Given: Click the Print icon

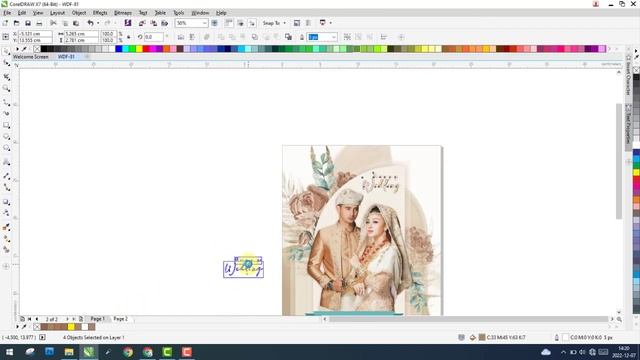Looking at the screenshot, I should pyautogui.click(x=39, y=23).
